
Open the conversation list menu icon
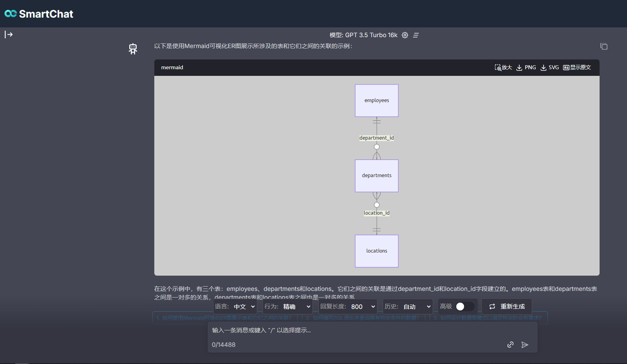pos(416,35)
